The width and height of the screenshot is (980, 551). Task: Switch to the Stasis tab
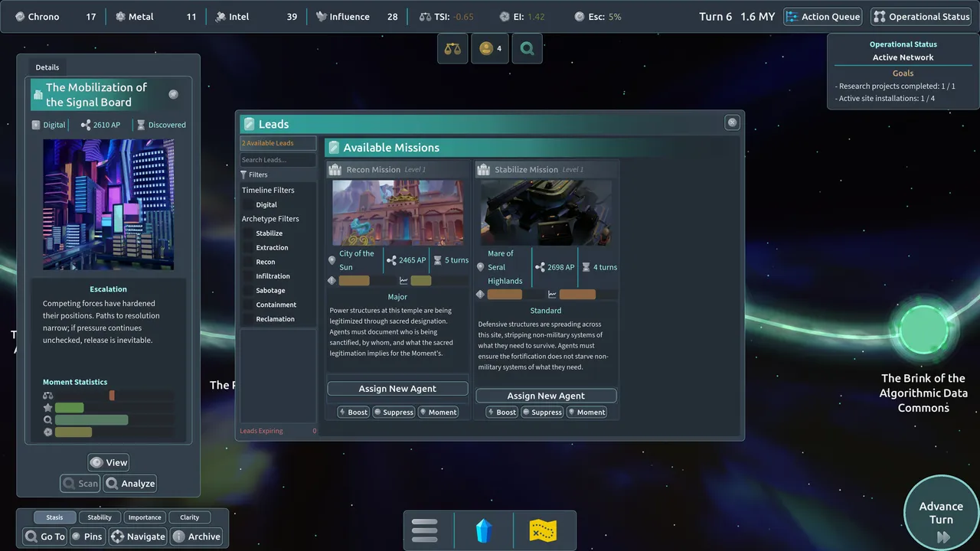click(x=54, y=517)
